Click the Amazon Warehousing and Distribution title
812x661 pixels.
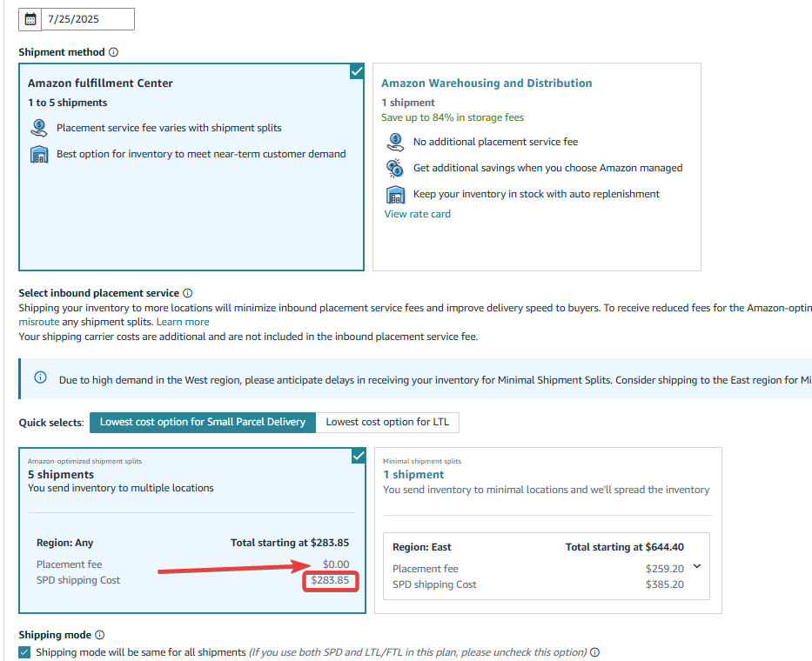coord(487,83)
